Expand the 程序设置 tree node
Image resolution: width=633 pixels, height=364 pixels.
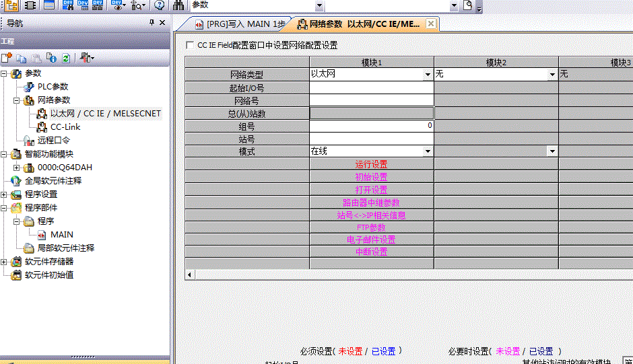click(4, 194)
